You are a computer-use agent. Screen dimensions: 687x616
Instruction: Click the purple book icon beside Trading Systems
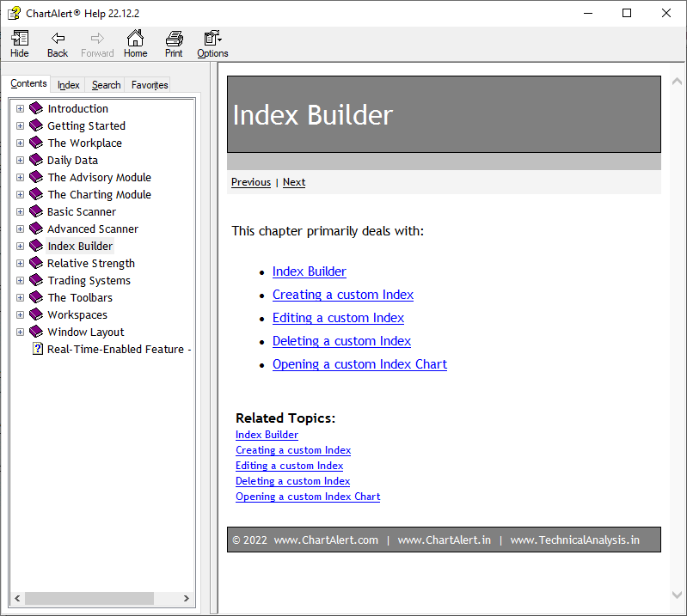click(x=35, y=280)
